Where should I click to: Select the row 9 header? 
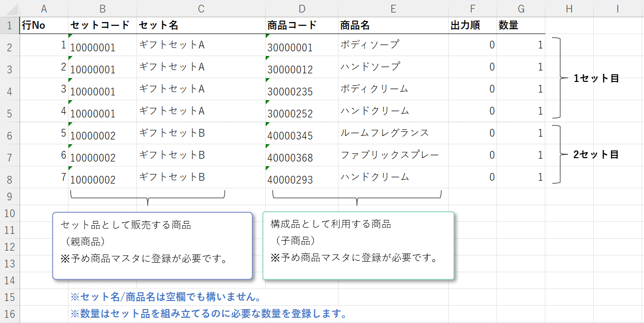(10, 196)
